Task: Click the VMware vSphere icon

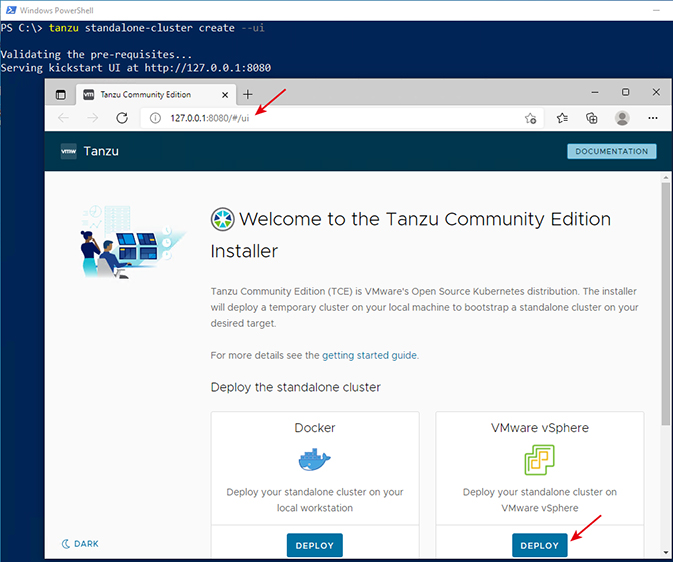Action: 540,460
